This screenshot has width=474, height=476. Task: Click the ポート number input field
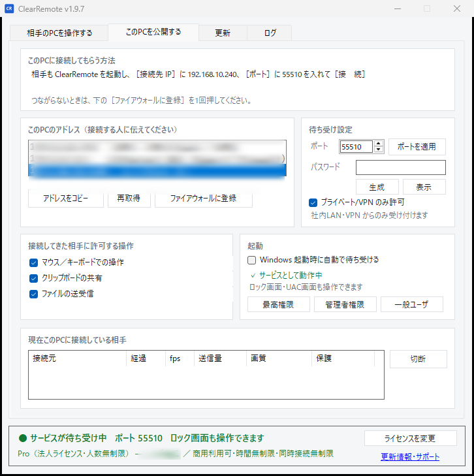[x=356, y=147]
